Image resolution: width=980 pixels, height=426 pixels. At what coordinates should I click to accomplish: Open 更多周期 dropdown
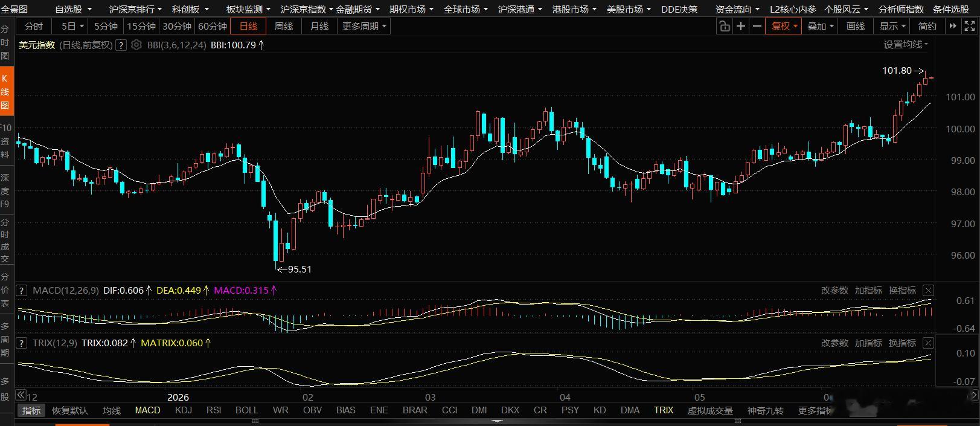tap(364, 26)
